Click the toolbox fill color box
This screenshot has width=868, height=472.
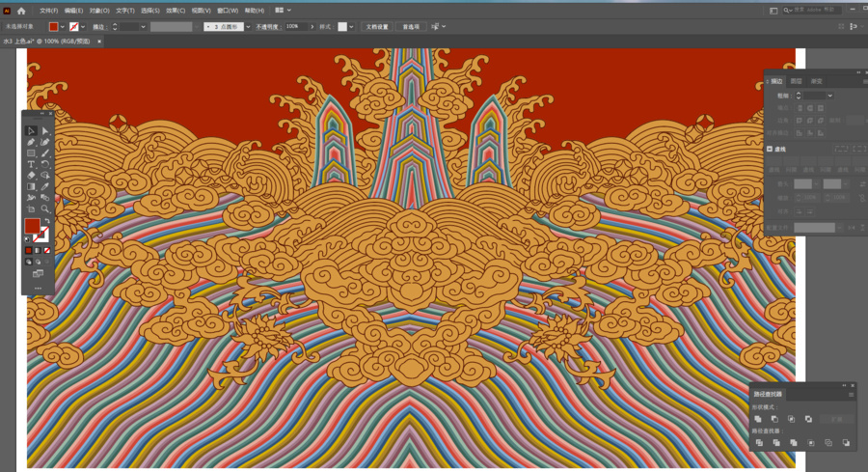pyautogui.click(x=32, y=226)
